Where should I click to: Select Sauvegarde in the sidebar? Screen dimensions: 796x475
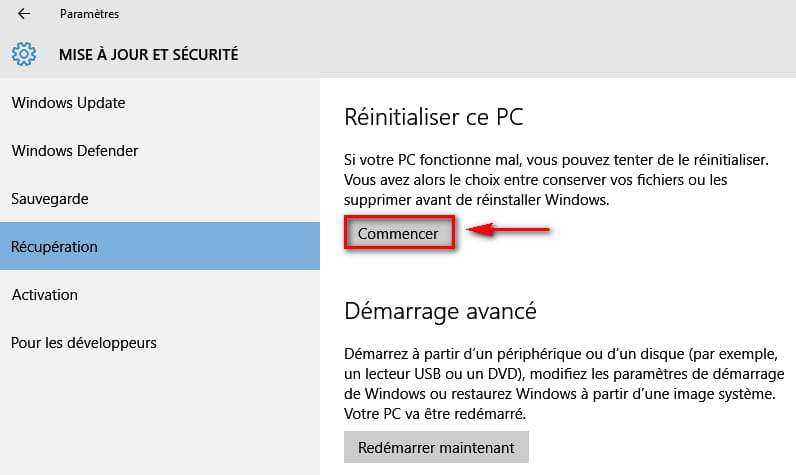[50, 199]
